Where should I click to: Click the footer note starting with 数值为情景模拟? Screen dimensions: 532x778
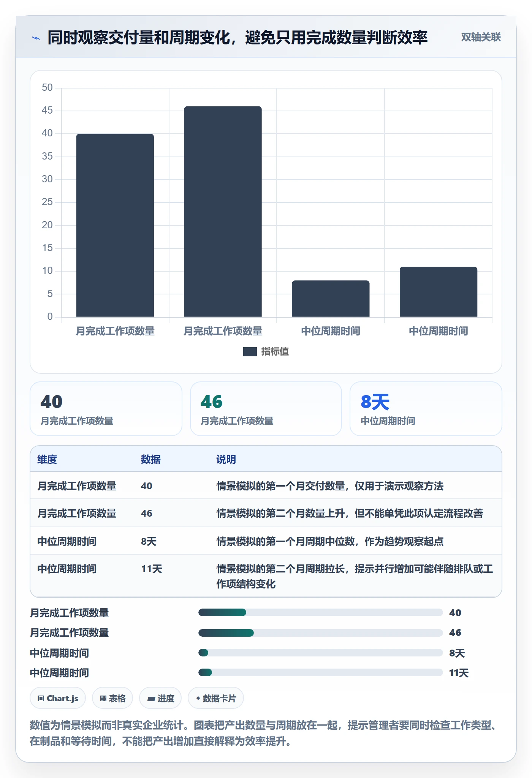(263, 733)
